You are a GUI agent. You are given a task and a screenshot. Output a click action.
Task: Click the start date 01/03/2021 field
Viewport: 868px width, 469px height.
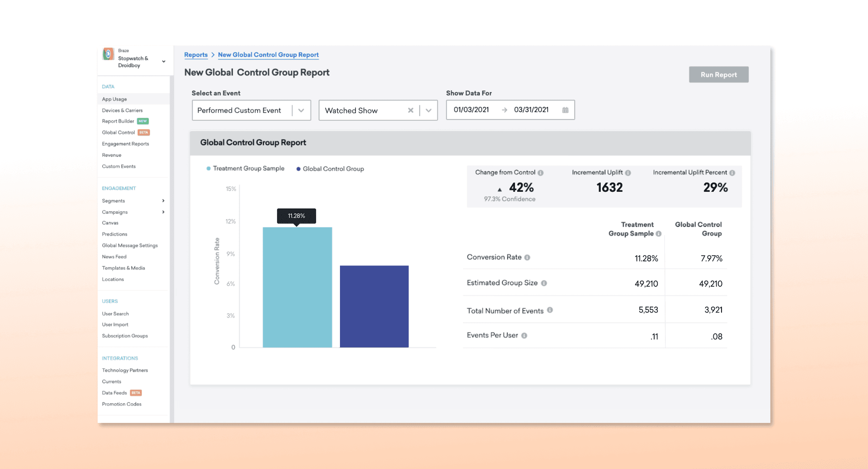click(x=471, y=110)
